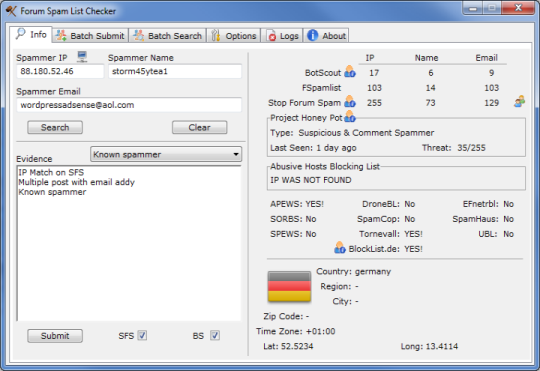Image resolution: width=540 pixels, height=371 pixels.
Task: Click the Threat value 35/255
Action: click(x=471, y=148)
